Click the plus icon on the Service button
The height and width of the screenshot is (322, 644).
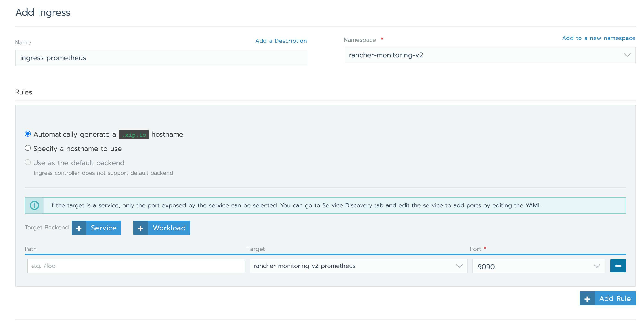tap(79, 228)
